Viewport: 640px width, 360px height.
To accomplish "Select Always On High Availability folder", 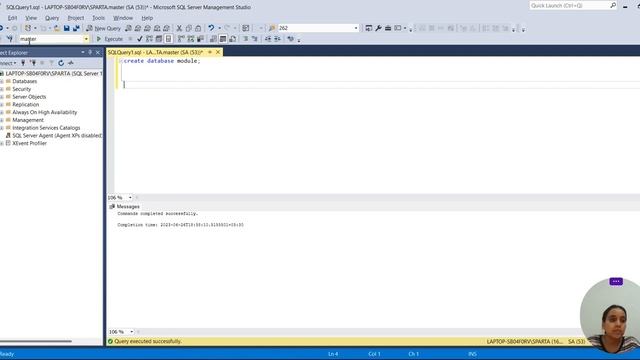I will (x=44, y=112).
